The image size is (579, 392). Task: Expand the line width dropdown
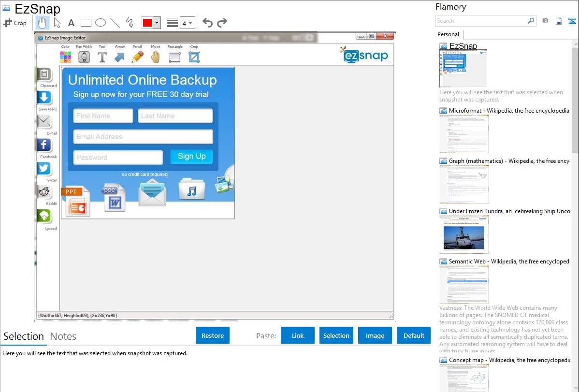[187, 23]
